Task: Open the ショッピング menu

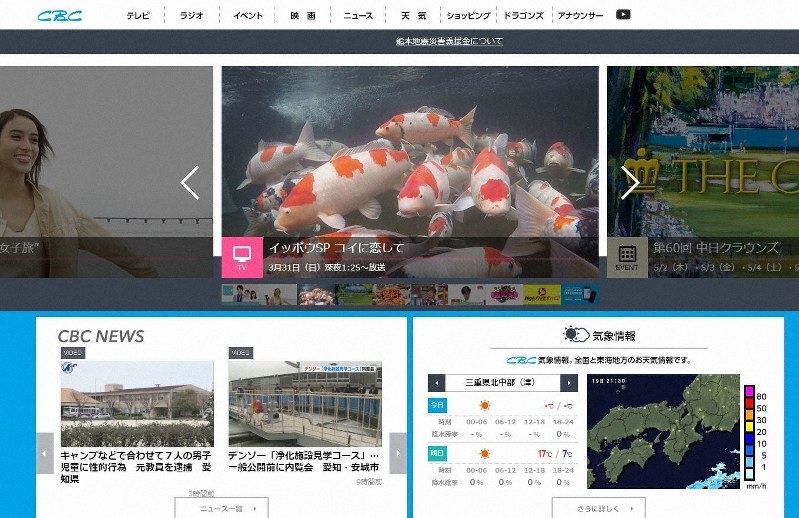Action: [x=468, y=16]
